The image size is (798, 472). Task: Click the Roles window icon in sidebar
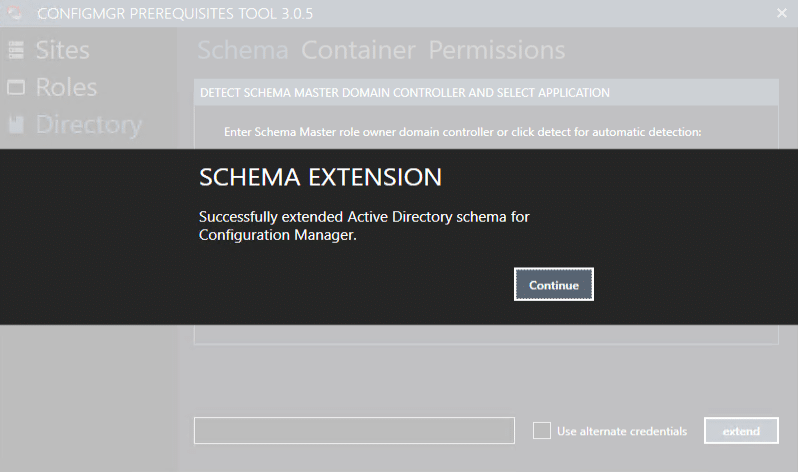click(x=16, y=88)
